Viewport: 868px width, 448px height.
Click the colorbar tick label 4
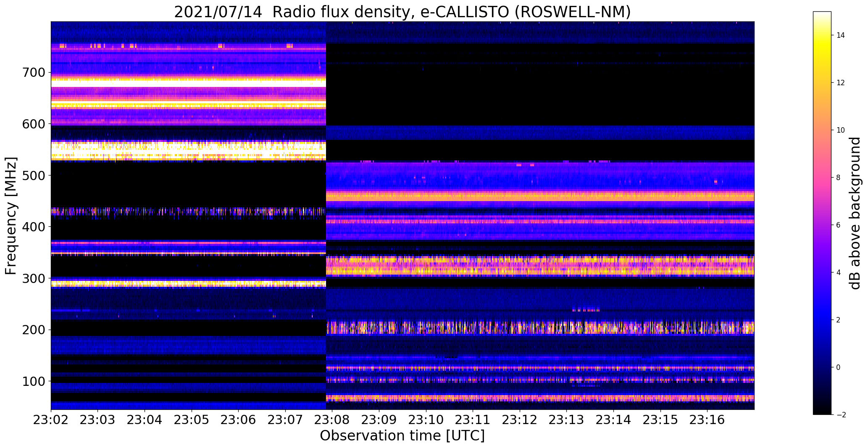coord(838,272)
